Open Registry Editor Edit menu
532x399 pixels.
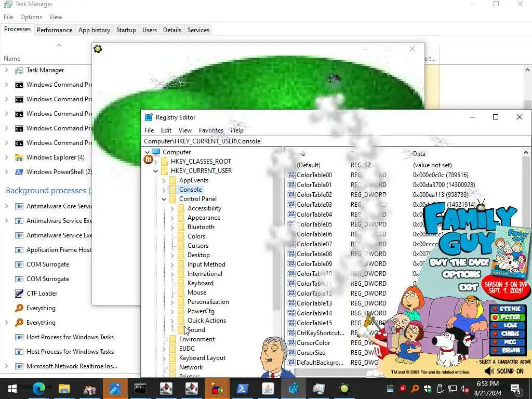[166, 130]
